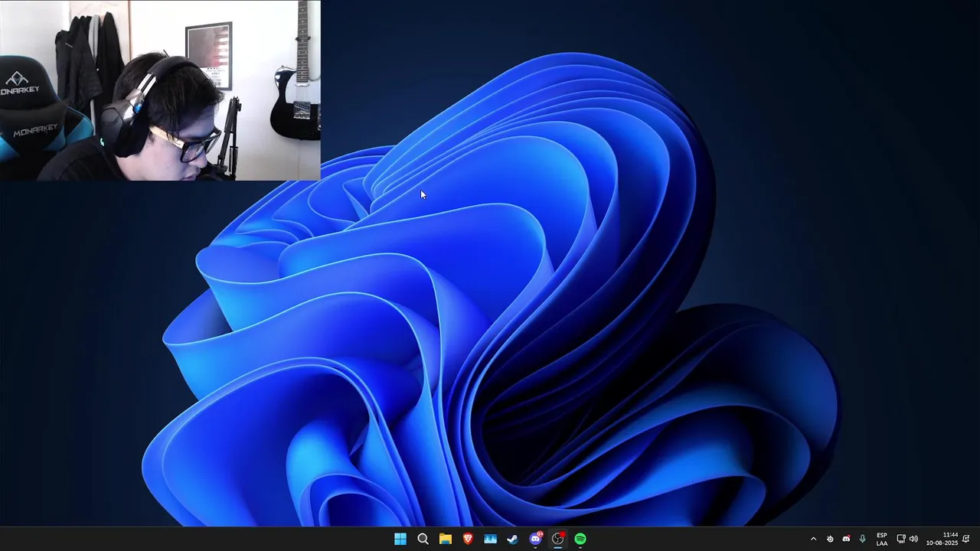Switch to OBS Studio in taskbar
Image resolution: width=980 pixels, height=551 pixels.
(x=558, y=539)
